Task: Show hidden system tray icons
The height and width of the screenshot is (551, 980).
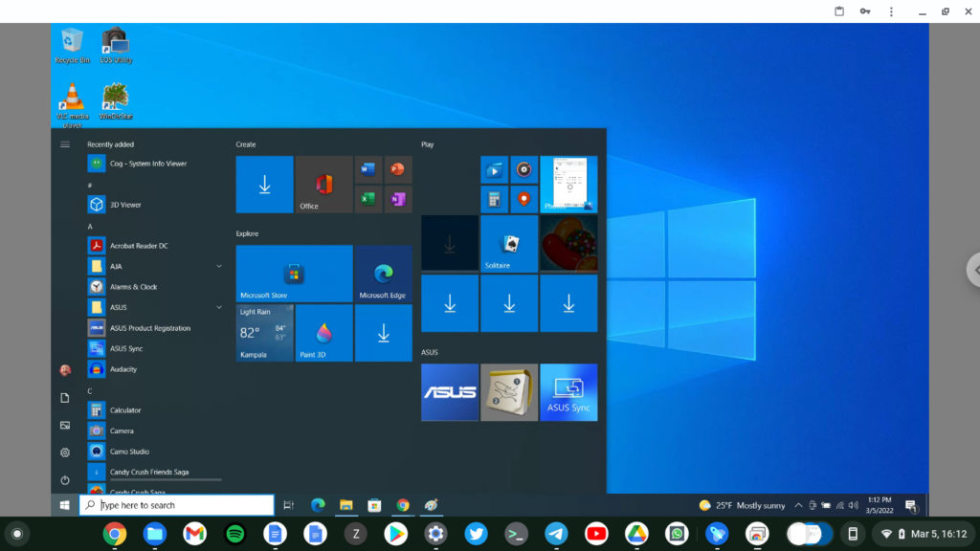Action: pos(798,505)
